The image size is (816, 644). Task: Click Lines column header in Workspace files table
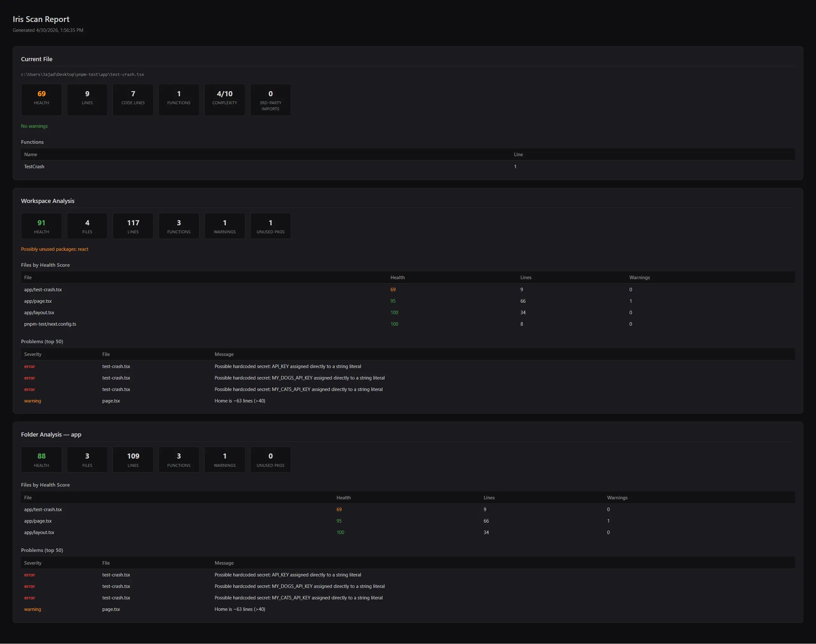526,278
